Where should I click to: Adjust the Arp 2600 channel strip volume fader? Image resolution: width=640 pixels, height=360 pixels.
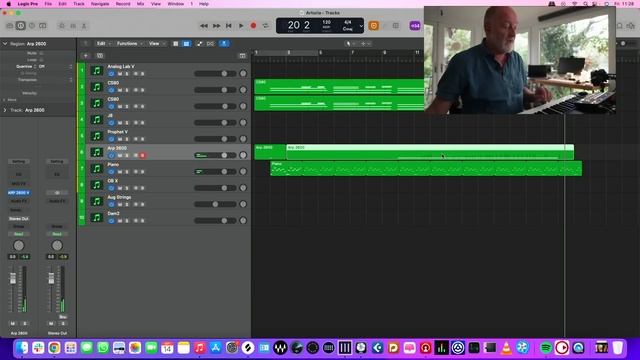point(13,278)
